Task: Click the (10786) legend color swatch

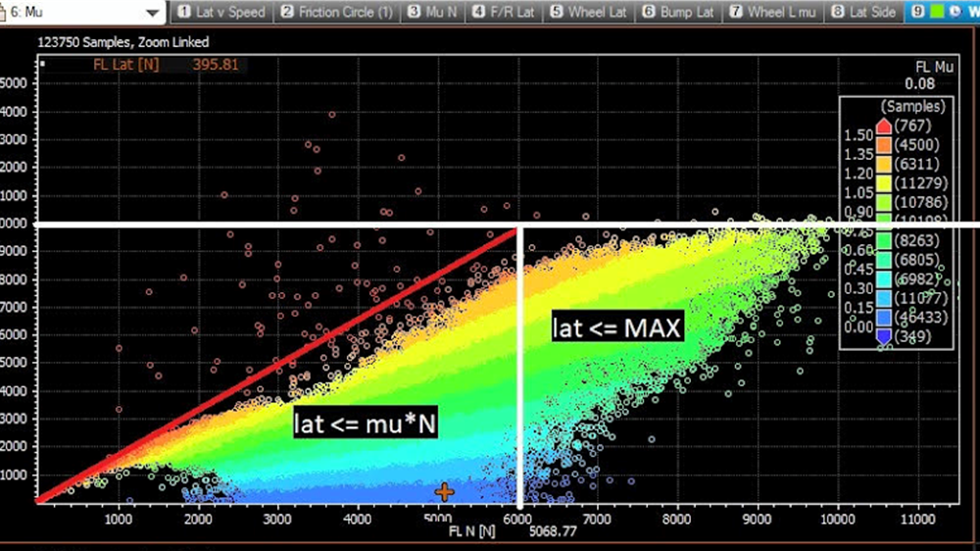Action: [x=883, y=203]
